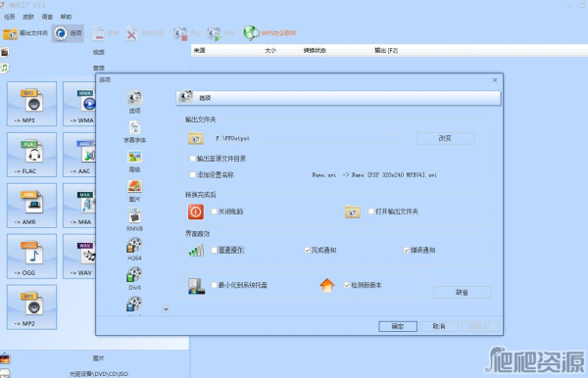
Task: Click the stop conversion toolbar icon
Action: pos(180,33)
